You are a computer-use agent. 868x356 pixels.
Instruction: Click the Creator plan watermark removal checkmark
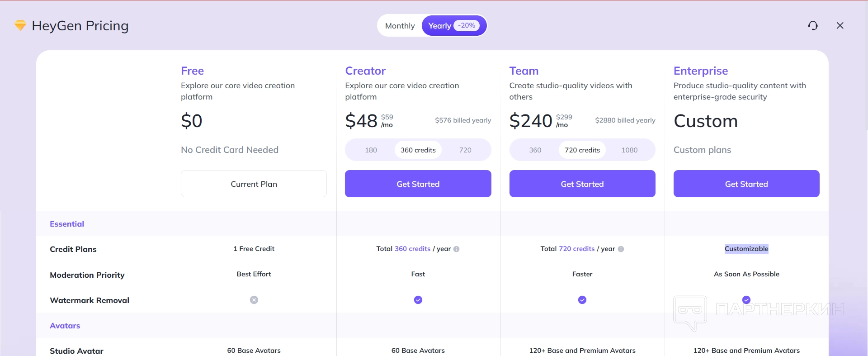(x=418, y=300)
